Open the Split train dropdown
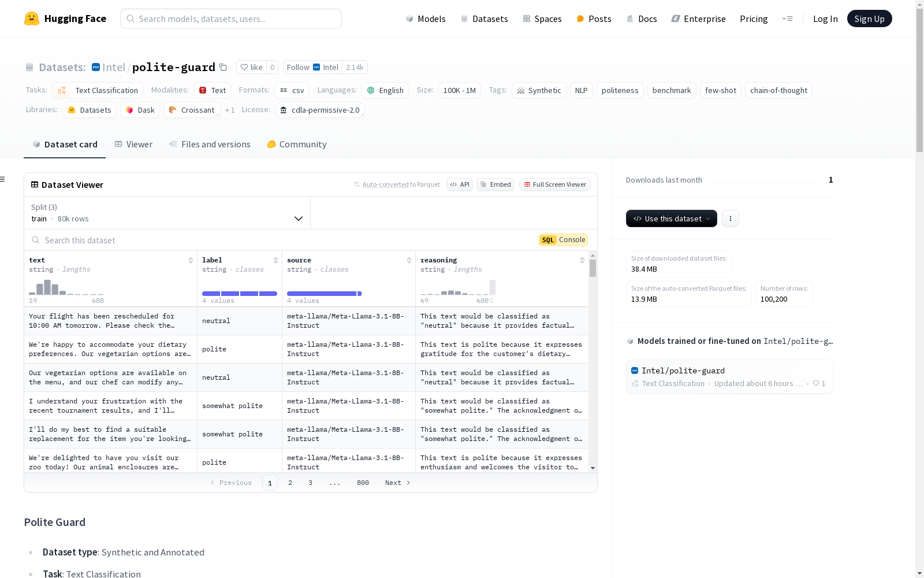 (x=167, y=213)
